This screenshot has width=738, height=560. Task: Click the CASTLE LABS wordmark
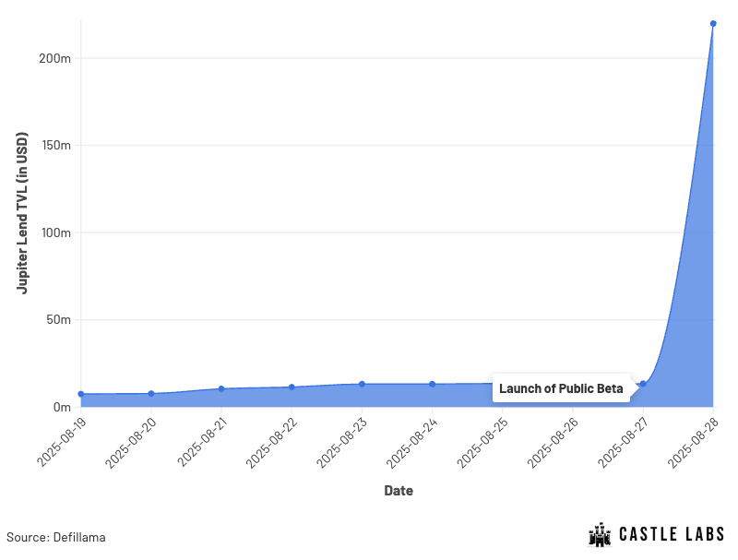pos(672,534)
